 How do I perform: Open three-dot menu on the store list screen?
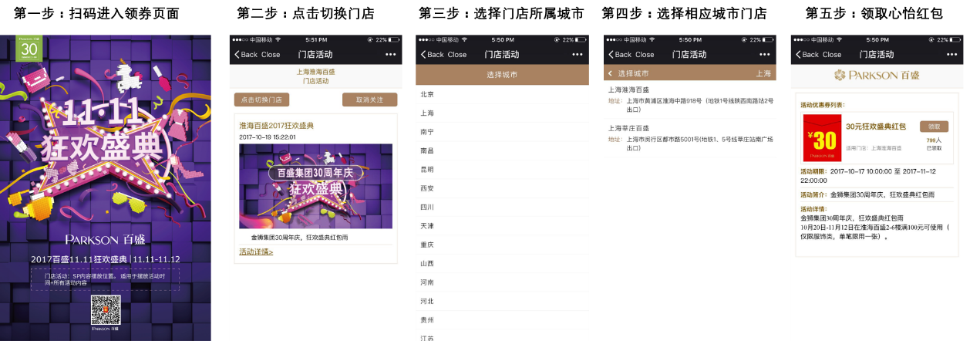tap(765, 55)
